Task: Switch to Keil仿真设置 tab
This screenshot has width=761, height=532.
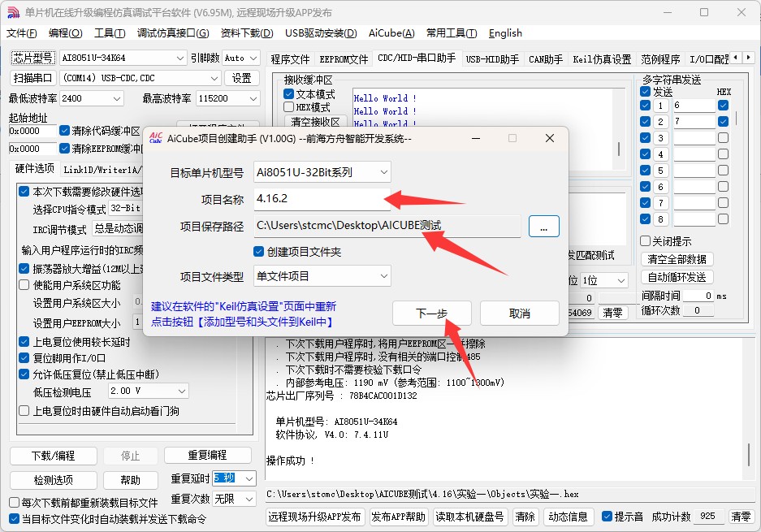Action: click(602, 59)
